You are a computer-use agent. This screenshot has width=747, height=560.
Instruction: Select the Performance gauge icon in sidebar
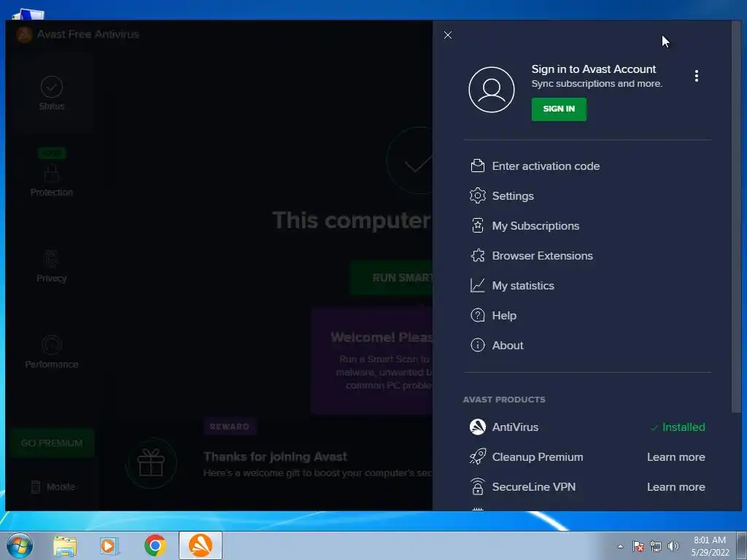coord(52,345)
